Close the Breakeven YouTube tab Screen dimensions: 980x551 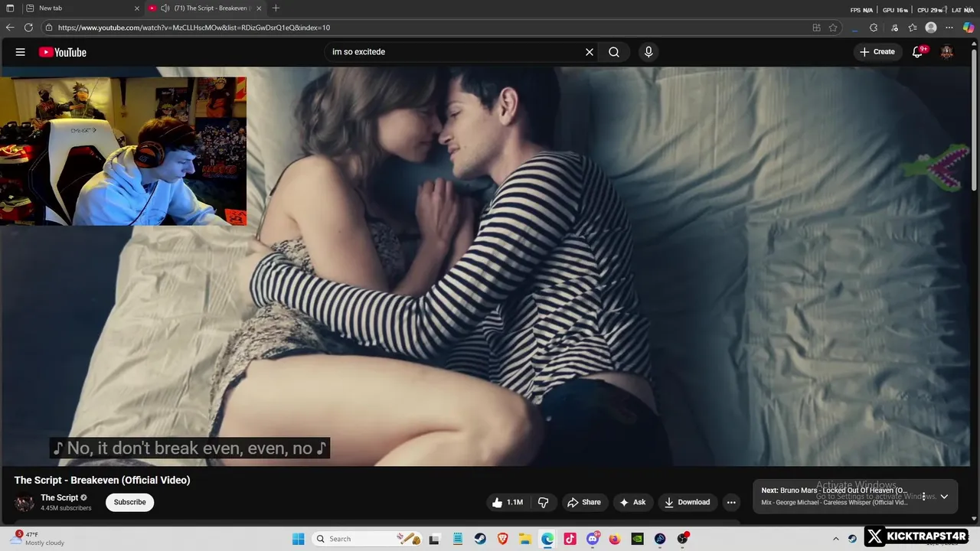pyautogui.click(x=259, y=8)
